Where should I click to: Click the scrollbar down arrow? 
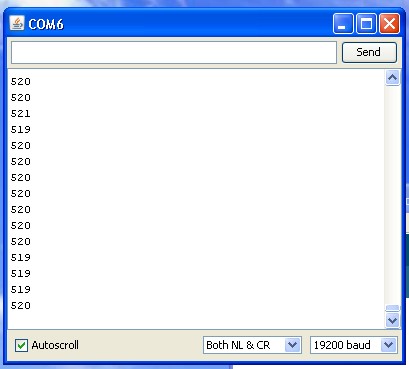point(392,321)
